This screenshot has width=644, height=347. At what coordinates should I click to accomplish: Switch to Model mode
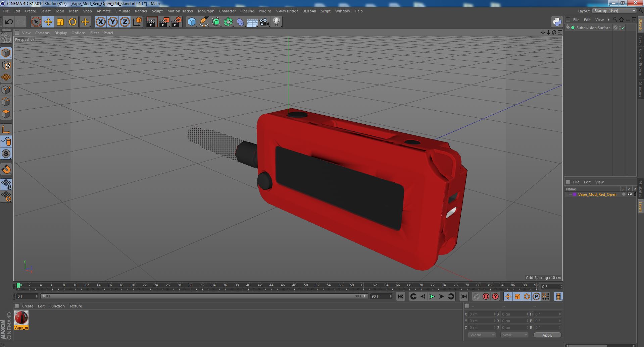click(6, 53)
